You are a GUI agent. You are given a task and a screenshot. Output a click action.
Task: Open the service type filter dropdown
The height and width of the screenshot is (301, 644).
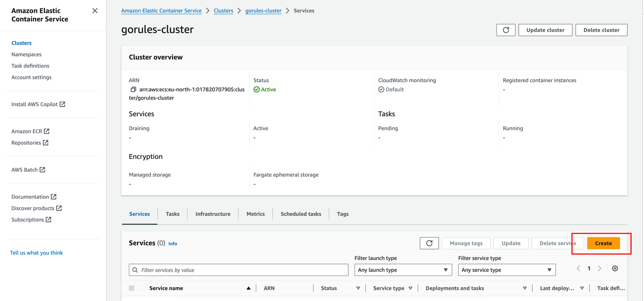coord(507,270)
